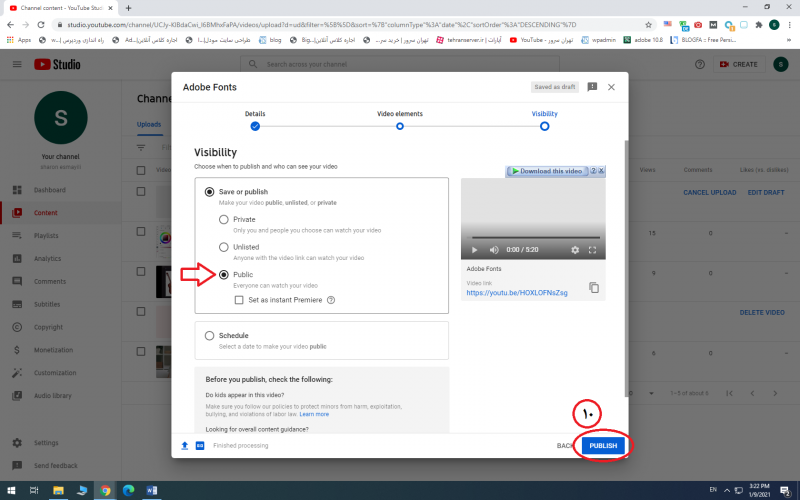Go to the Details step
800x500 pixels.
255,126
